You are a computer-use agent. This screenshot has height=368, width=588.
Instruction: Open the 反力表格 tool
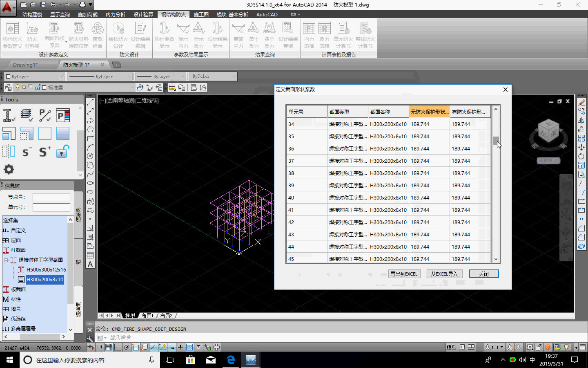pos(325,35)
